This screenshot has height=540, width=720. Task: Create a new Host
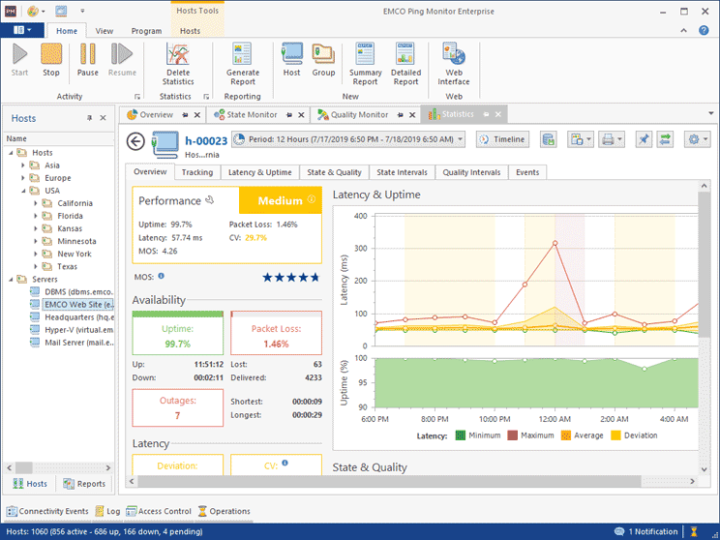[x=292, y=60]
